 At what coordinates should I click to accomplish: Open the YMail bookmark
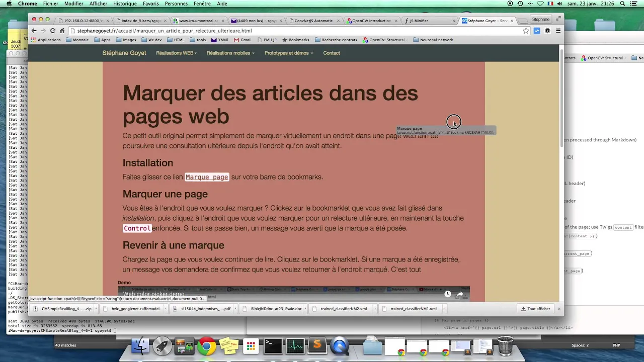coord(220,40)
